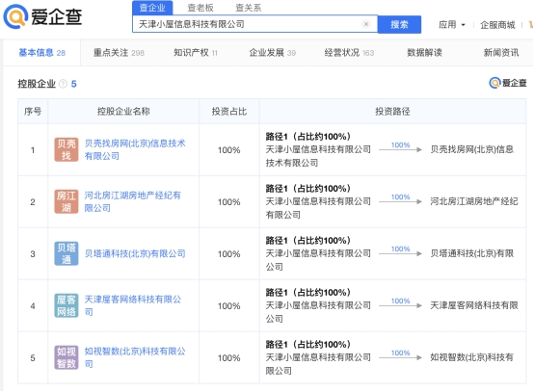This screenshot has width=534, height=392.
Task: Open 贝塔通科技(北京)有限公司 company link
Action: (135, 253)
